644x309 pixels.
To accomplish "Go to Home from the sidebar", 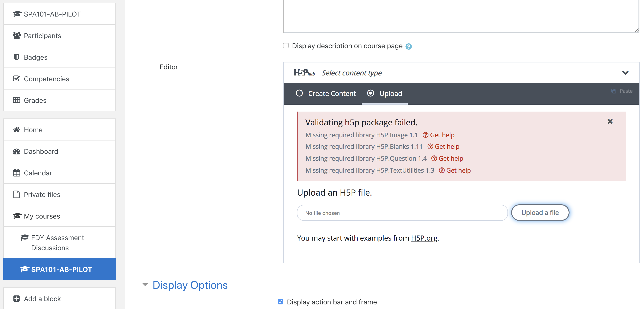I will [x=60, y=130].
